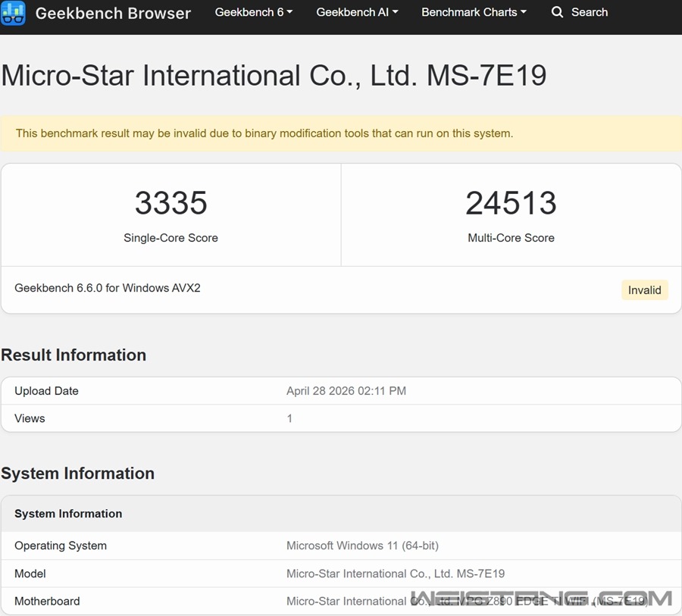Screen dimensions: 682x616
Task: Click the Motherboard row label
Action: pos(47,601)
